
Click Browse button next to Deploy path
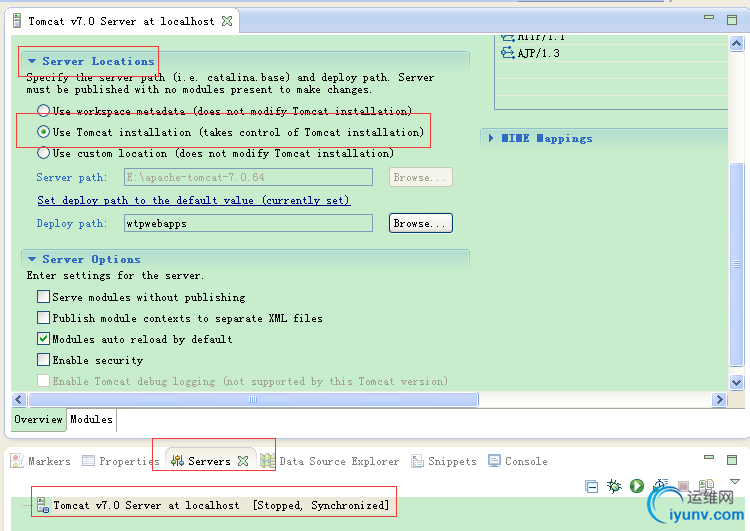[420, 223]
